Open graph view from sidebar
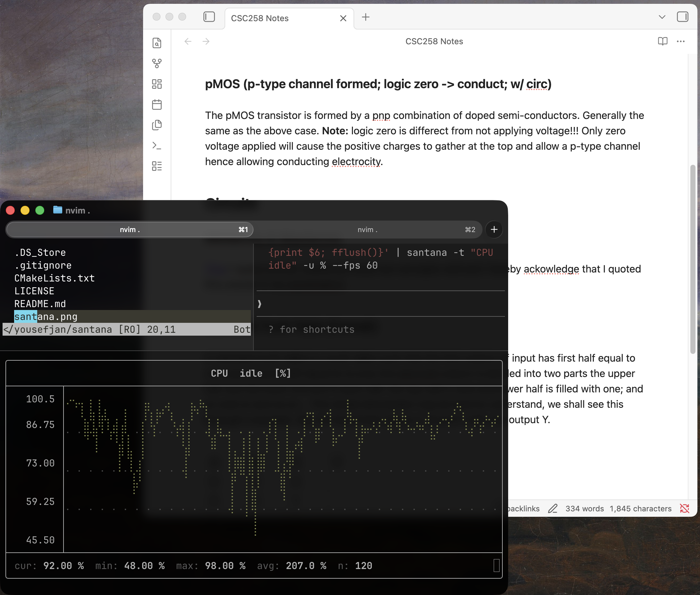 click(157, 63)
